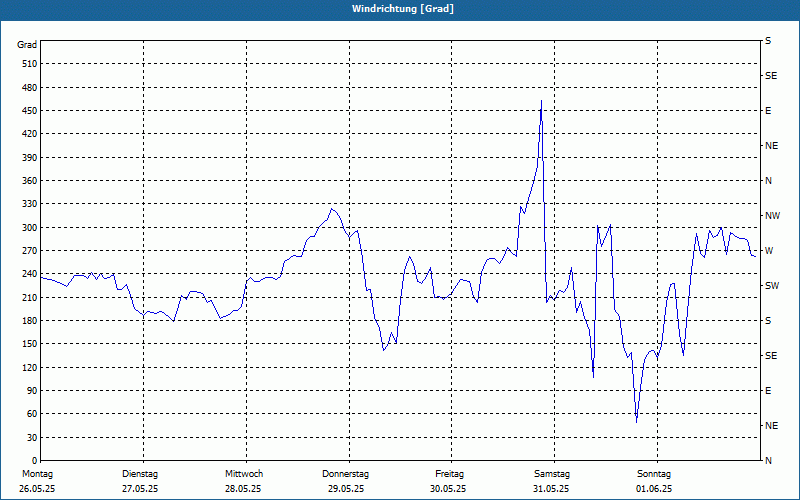Click the 'Mittwoch' day label
800x500 pixels.
pos(244,474)
